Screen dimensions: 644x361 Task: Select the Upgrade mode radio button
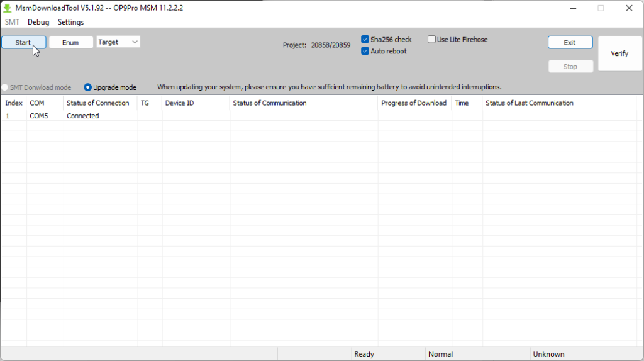88,87
